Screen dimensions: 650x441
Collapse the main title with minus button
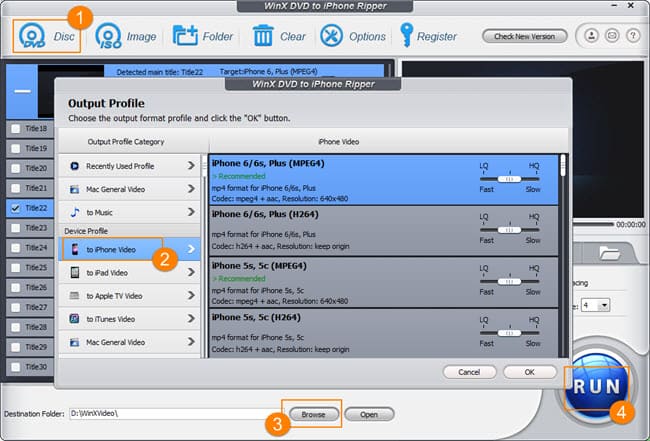tap(22, 91)
